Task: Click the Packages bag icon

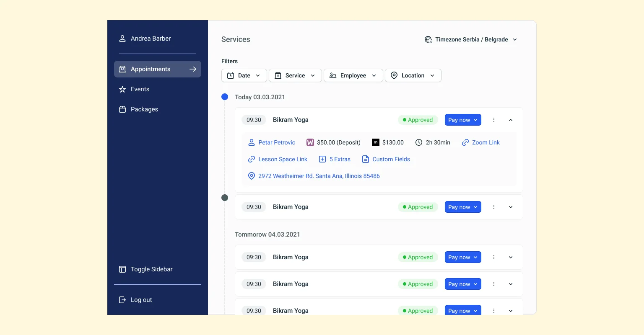Action: pyautogui.click(x=122, y=109)
